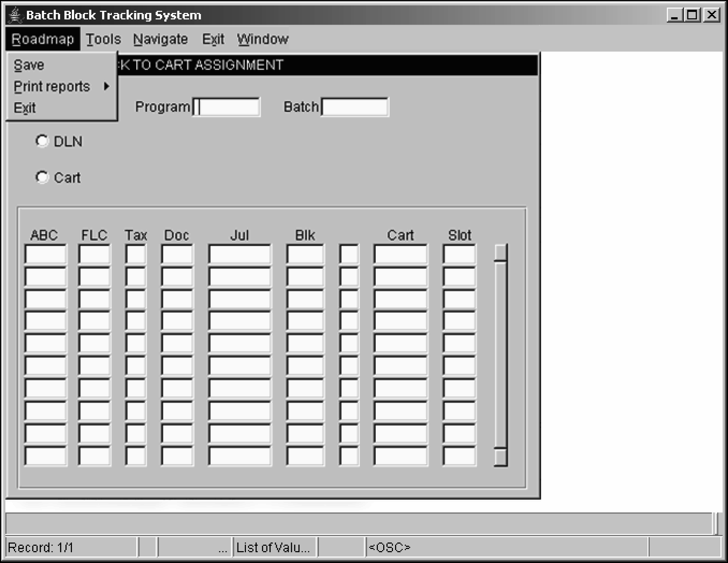
Task: Choose Exit from the Roadmap dropdown
Action: coord(24,108)
